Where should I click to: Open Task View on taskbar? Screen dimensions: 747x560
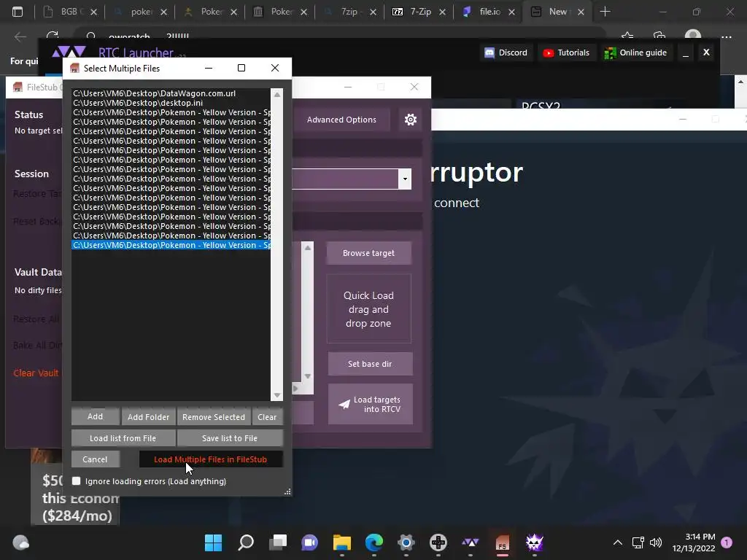coord(278,542)
